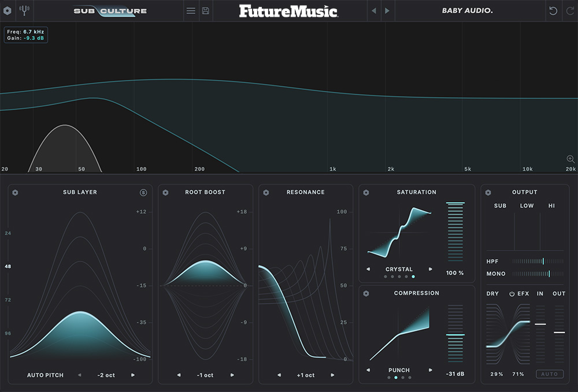Viewport: 578px width, 392px height.
Task: Select slope value 24 in Sub Layer
Action: point(8,233)
